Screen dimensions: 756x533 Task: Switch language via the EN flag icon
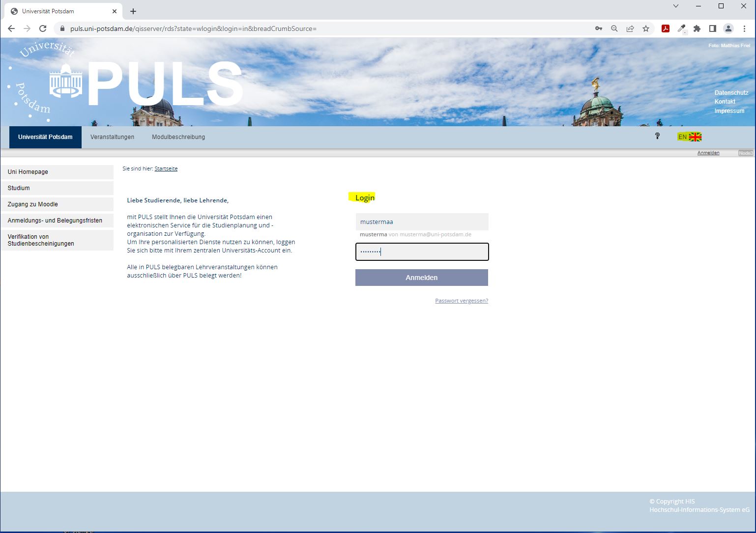(x=690, y=137)
